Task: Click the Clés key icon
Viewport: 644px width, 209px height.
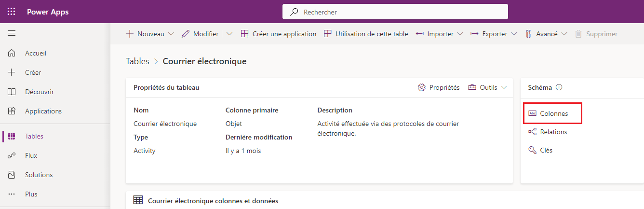Action: tap(532, 150)
